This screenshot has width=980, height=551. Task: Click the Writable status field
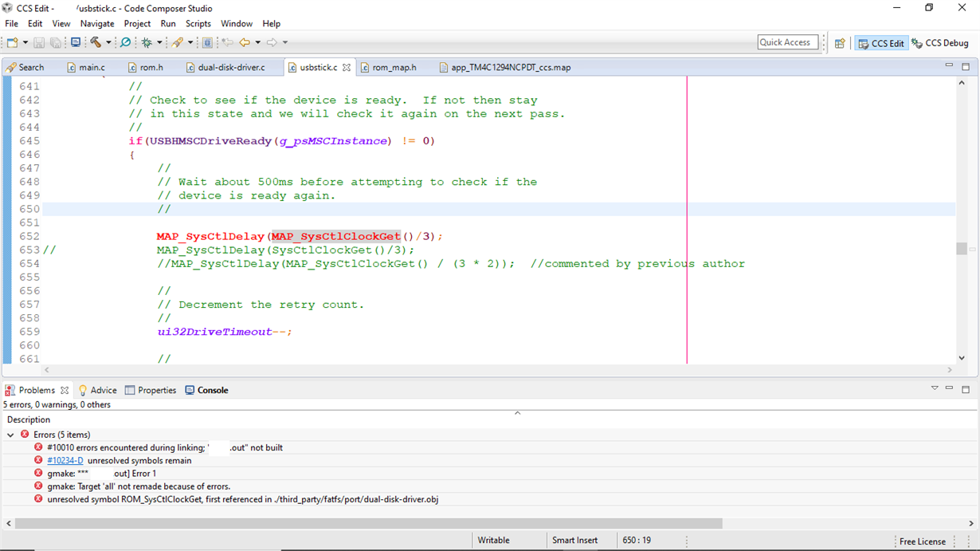coord(494,540)
